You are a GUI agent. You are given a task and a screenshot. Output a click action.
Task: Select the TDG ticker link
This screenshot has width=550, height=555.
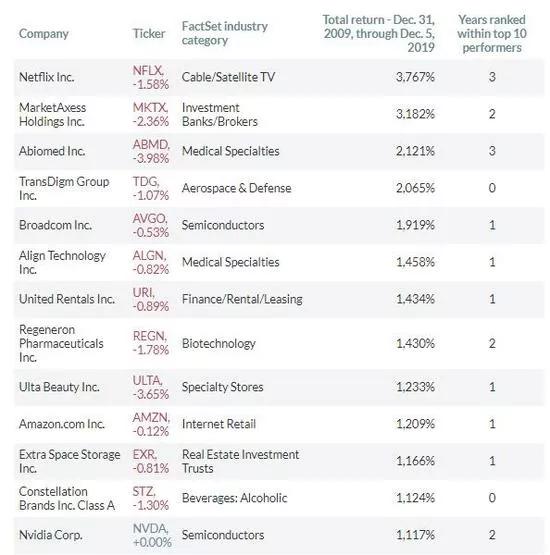(x=145, y=182)
